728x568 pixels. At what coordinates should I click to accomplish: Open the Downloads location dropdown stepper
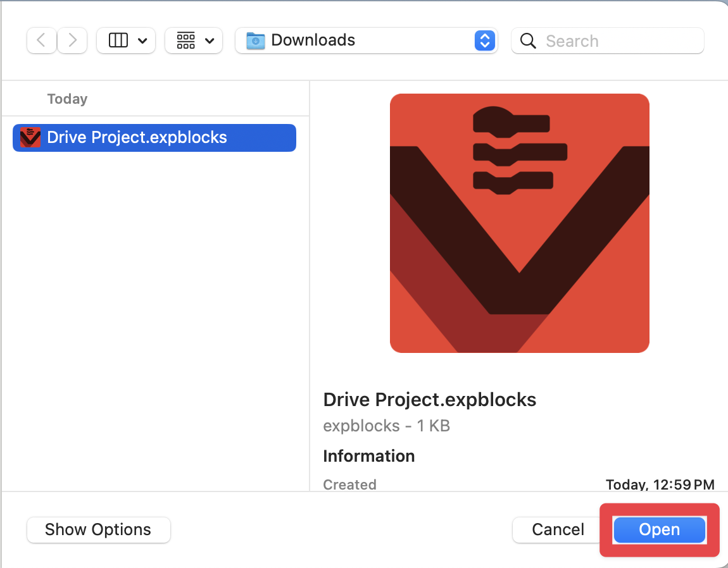click(x=484, y=40)
